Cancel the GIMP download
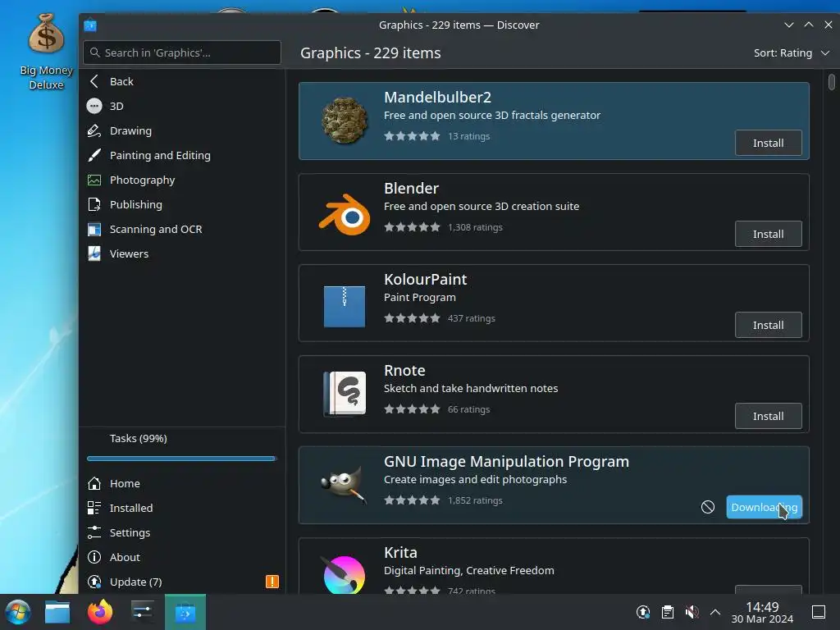The height and width of the screenshot is (630, 840). [708, 507]
